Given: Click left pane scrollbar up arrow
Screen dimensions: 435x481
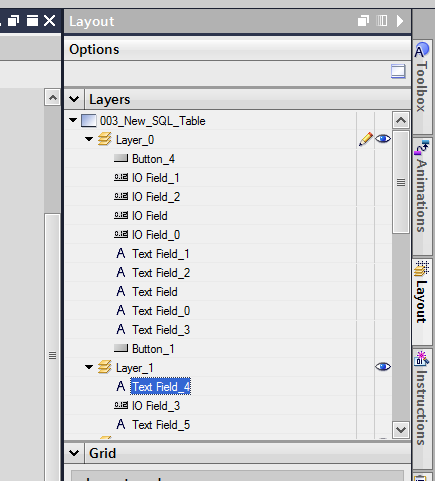Looking at the screenshot, I should (x=52, y=97).
